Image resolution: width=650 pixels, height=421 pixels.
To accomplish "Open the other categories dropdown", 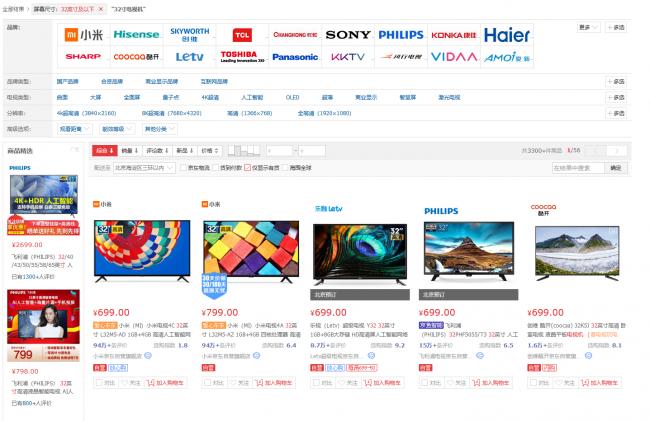I will (160, 129).
